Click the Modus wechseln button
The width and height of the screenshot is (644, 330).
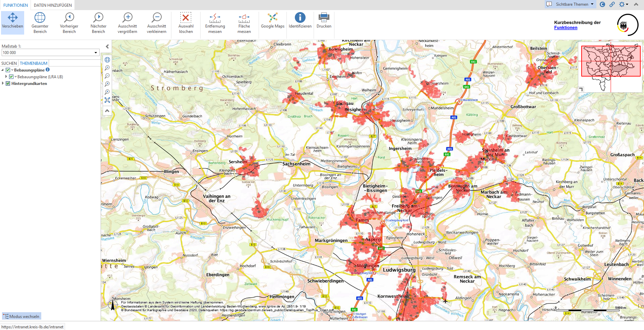(x=21, y=316)
